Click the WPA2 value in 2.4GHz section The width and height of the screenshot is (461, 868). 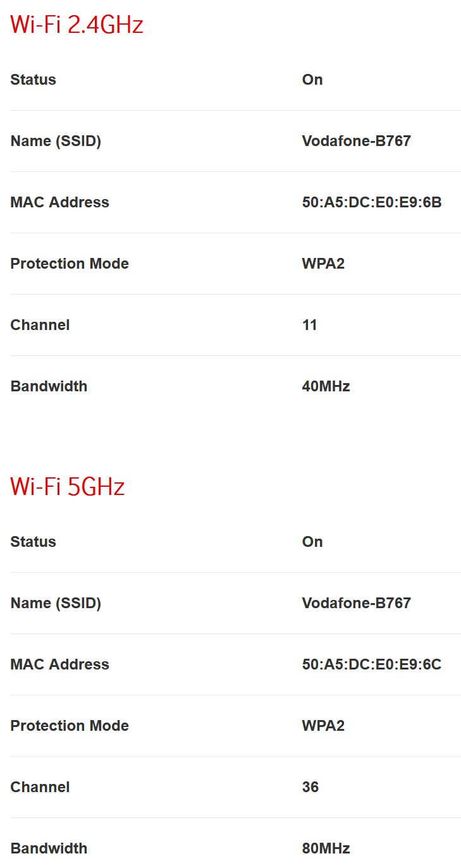(323, 264)
